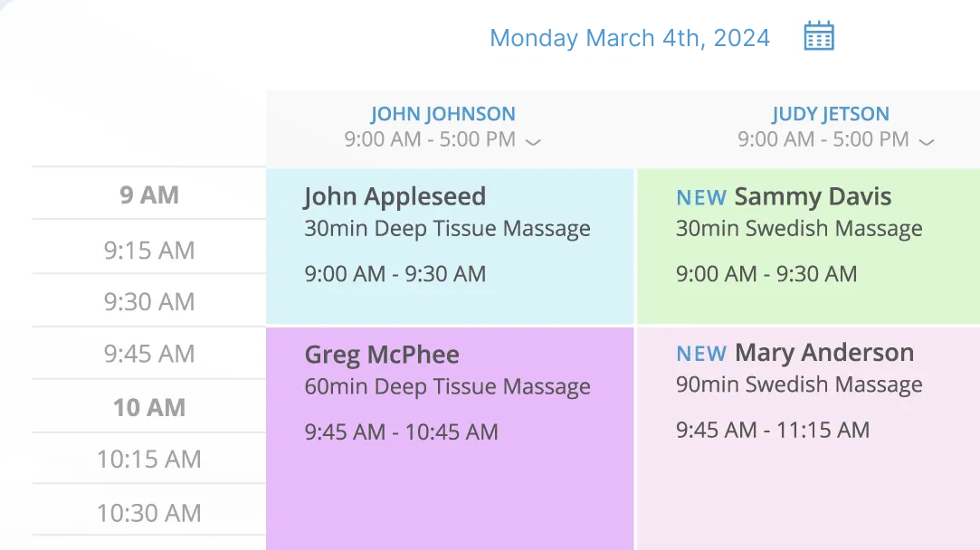Open Sammy Davis's Swedish Massage appointment
980x550 pixels.
pyautogui.click(x=808, y=242)
